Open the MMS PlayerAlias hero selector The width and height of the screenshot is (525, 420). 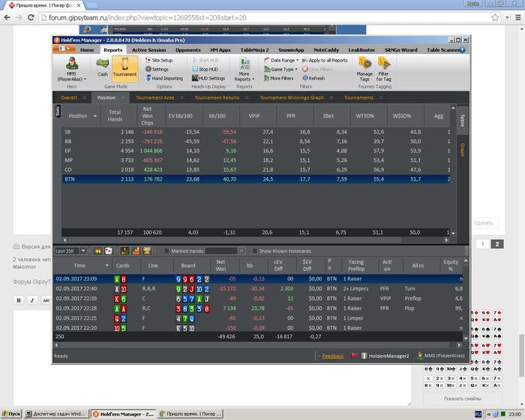[x=72, y=70]
